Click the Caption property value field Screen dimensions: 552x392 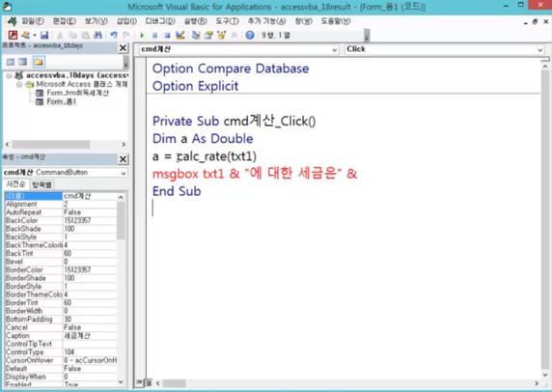(90, 336)
